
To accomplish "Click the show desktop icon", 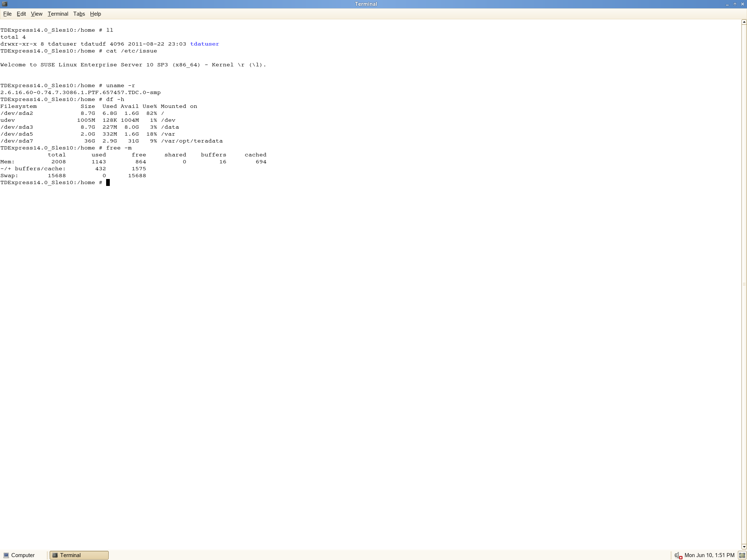I will (742, 555).
